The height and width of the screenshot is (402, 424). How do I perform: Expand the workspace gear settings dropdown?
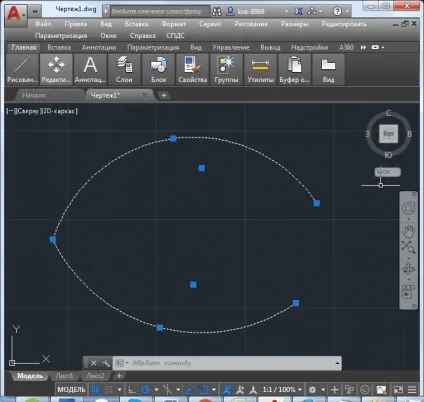click(x=323, y=389)
